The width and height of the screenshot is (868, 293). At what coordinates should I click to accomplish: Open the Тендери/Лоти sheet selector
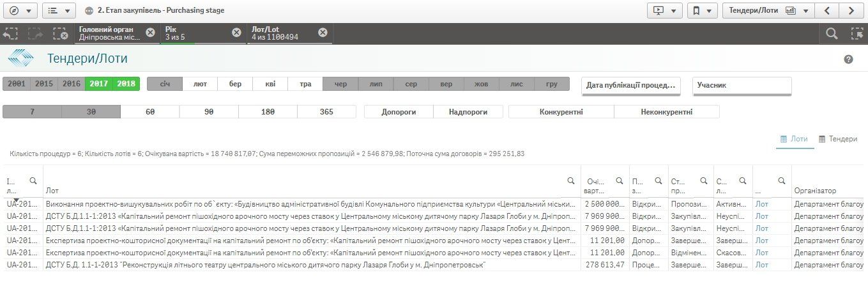[x=768, y=10]
